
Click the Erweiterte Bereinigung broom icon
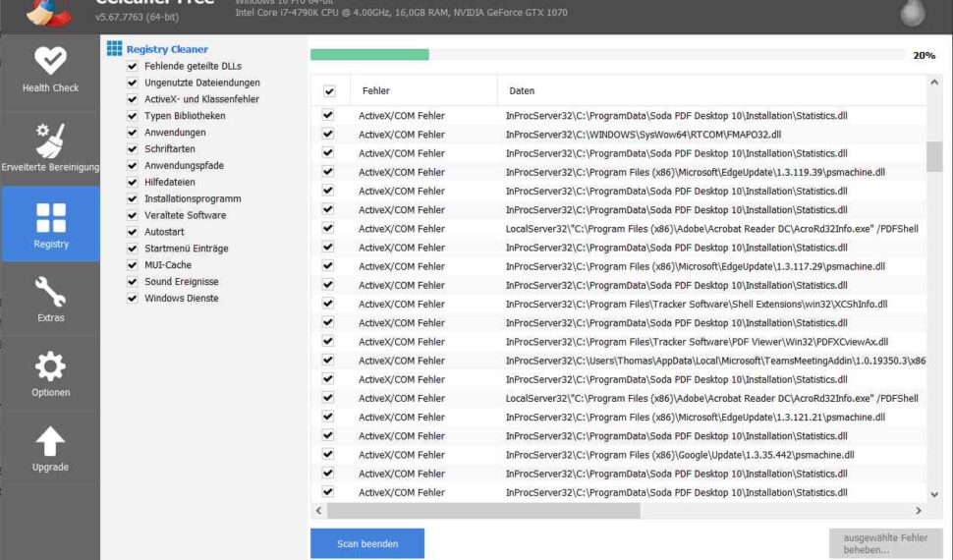[x=50, y=140]
